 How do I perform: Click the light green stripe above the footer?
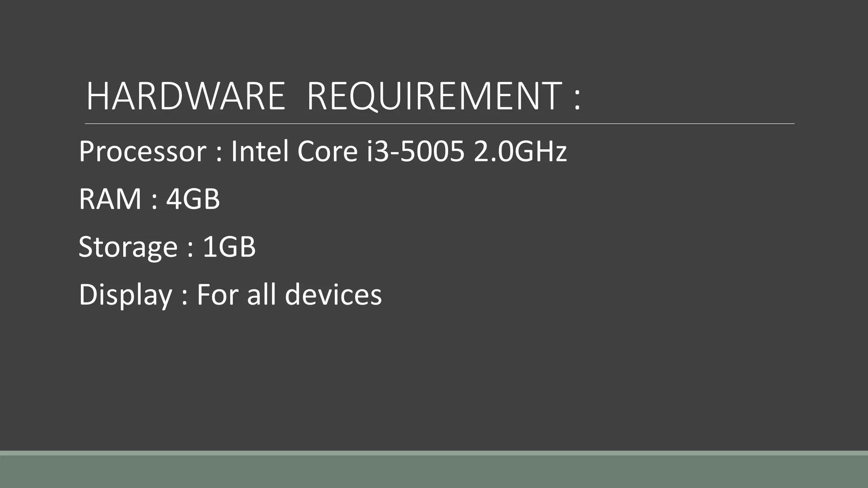[434, 453]
